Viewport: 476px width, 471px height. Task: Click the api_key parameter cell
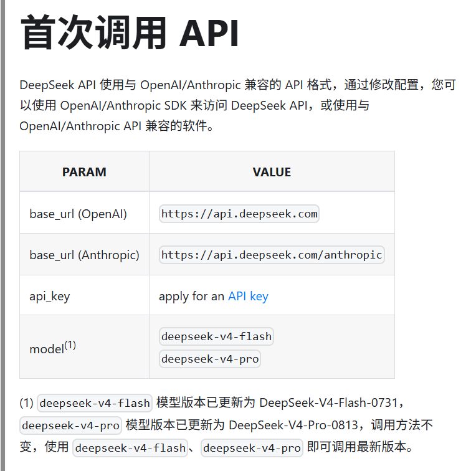(84, 296)
